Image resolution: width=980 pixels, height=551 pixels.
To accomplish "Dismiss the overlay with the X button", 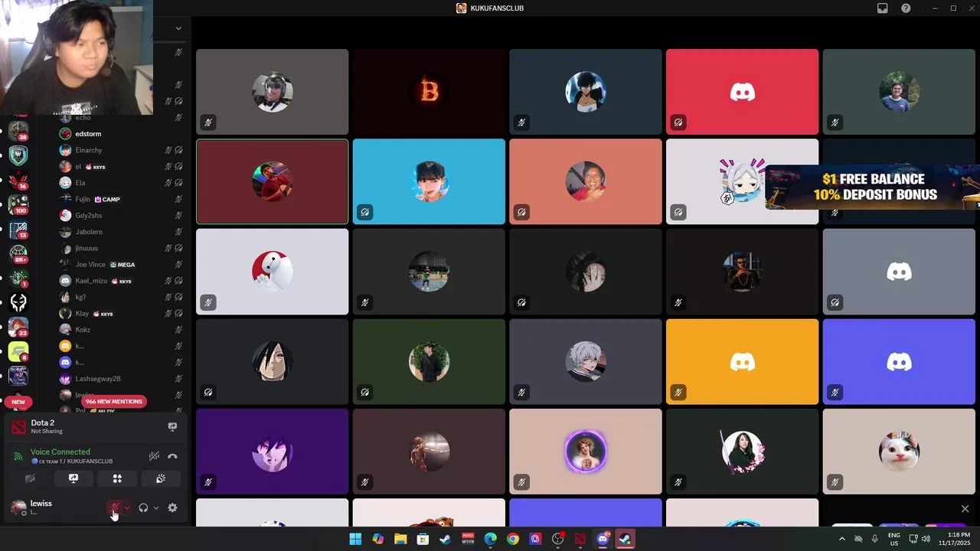I will [x=965, y=509].
